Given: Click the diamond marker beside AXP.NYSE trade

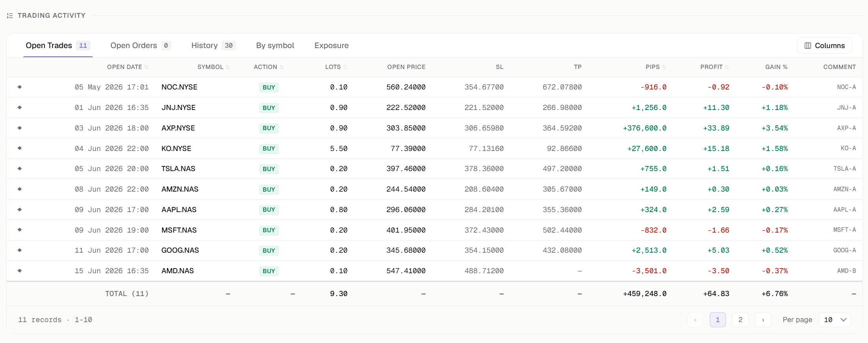Looking at the screenshot, I should [20, 128].
